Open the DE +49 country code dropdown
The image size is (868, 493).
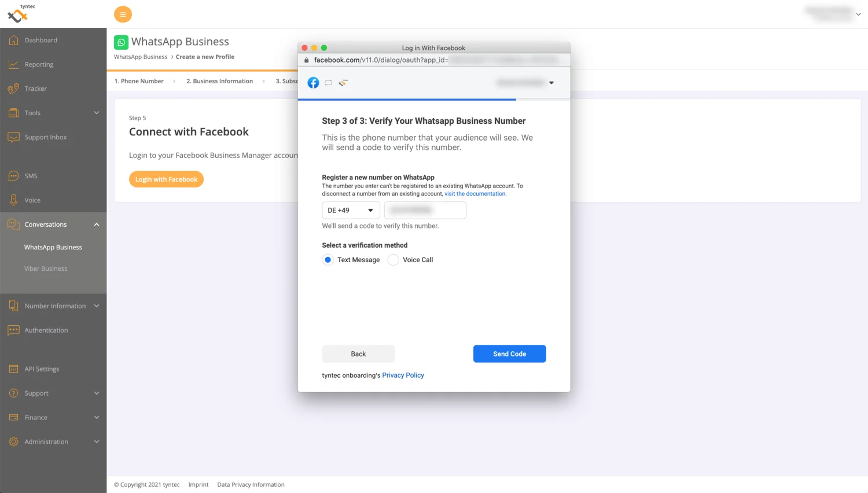coord(351,210)
